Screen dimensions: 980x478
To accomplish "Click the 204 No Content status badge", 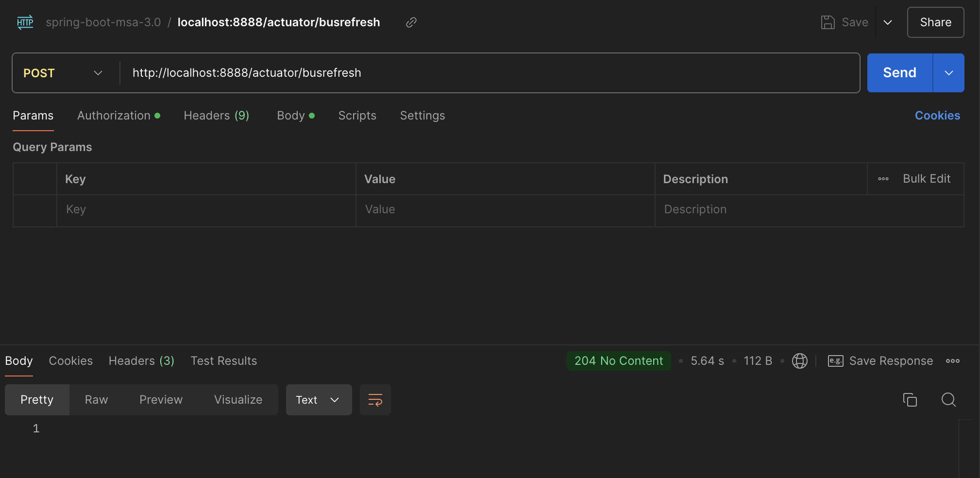I will (619, 361).
